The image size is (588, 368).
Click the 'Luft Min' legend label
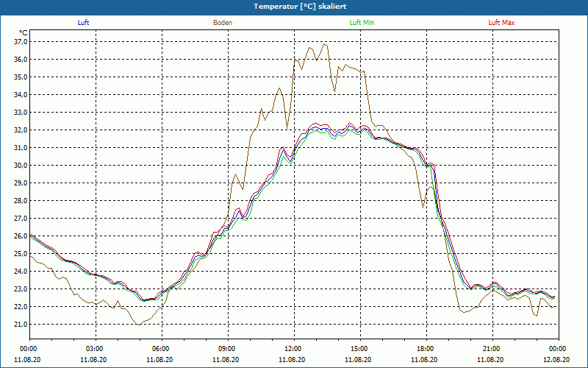(x=362, y=23)
